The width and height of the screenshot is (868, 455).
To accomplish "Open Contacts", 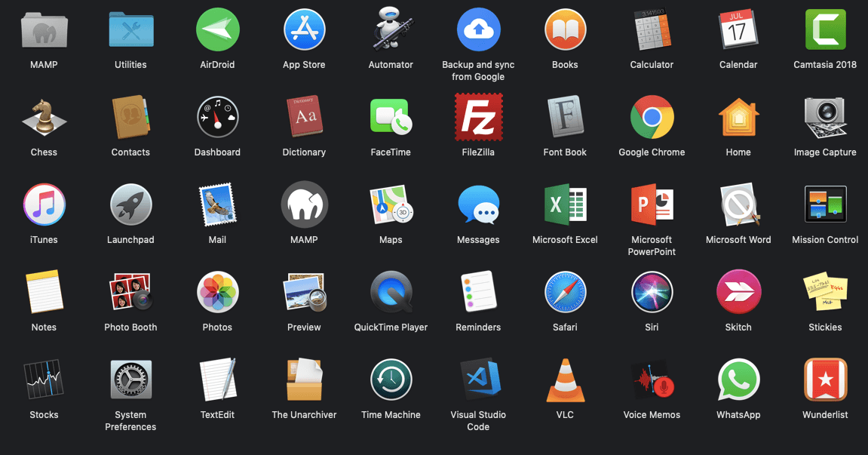I will pyautogui.click(x=130, y=117).
